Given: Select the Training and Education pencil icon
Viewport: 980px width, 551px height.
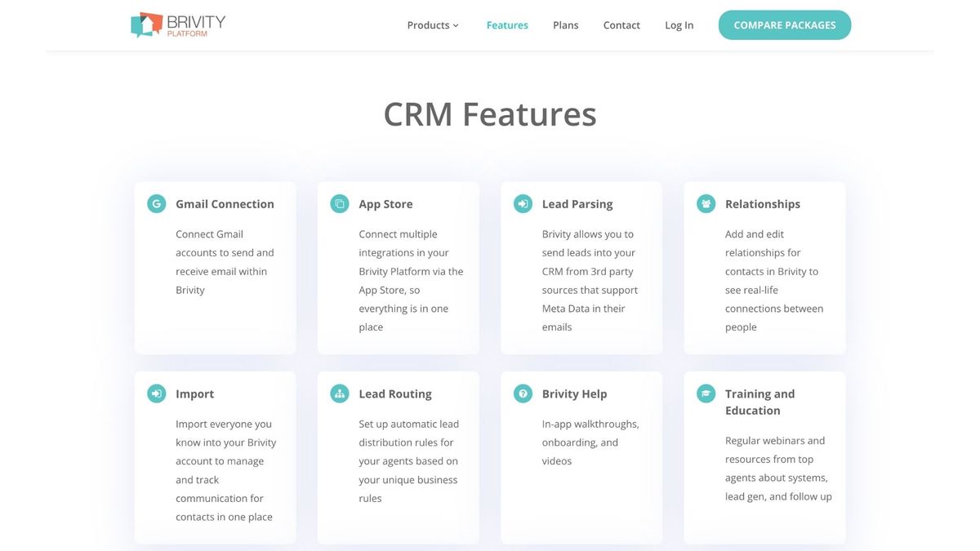Looking at the screenshot, I should [x=706, y=393].
